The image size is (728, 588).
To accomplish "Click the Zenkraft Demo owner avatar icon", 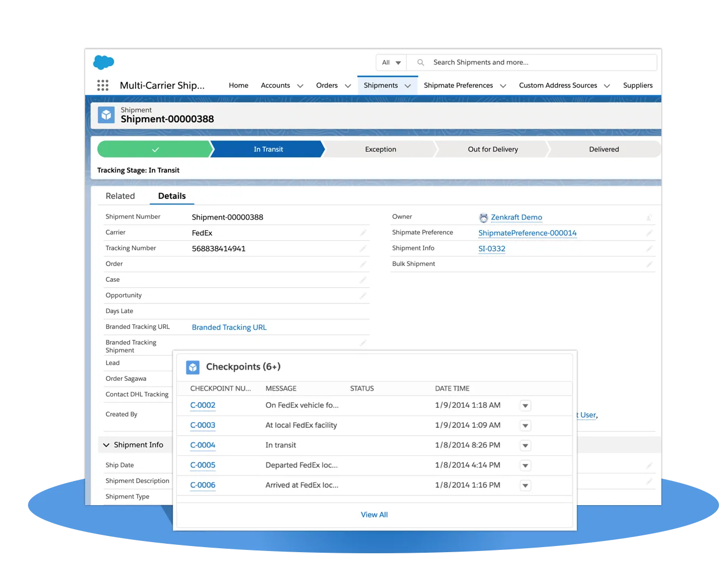I will (x=483, y=218).
